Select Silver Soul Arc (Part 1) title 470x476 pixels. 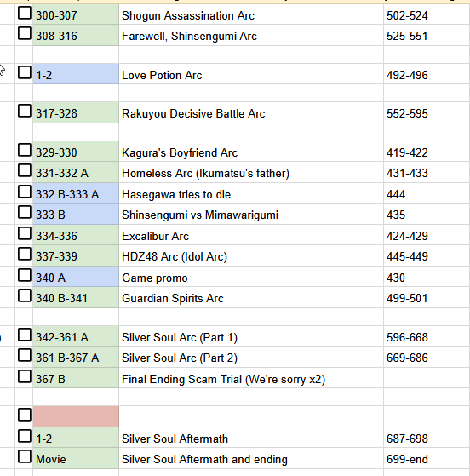180,337
